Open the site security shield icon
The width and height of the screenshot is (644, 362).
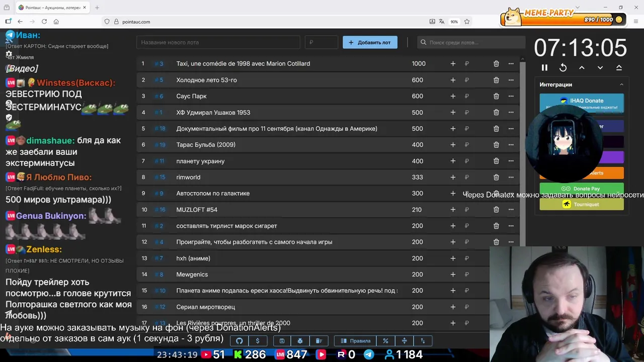(107, 22)
